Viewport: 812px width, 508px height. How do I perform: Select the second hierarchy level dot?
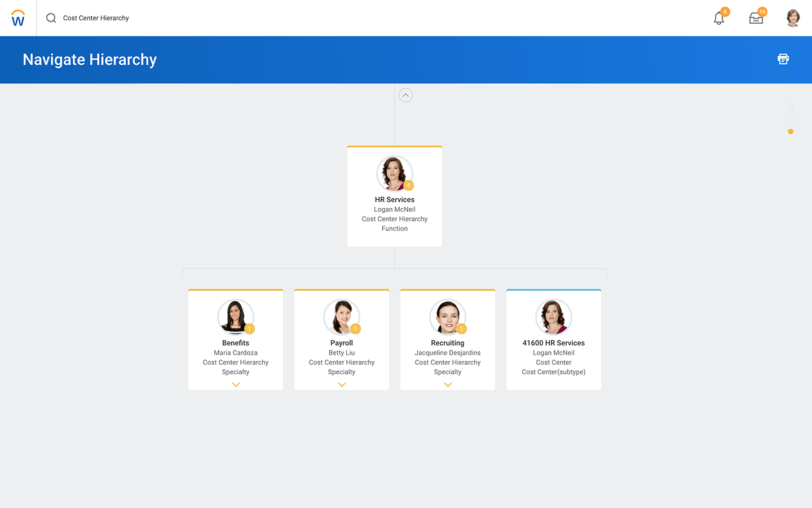click(x=791, y=119)
